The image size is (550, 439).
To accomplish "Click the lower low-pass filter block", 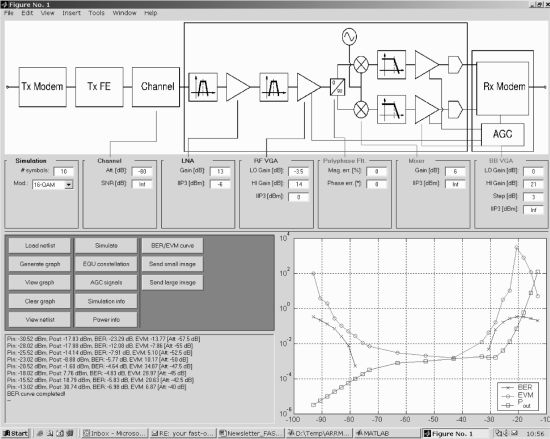I will [x=391, y=110].
